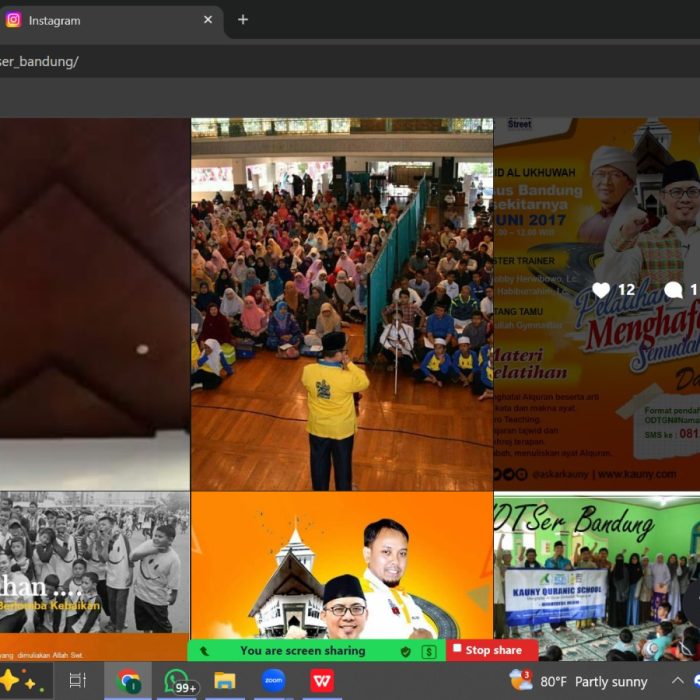Click the dollar sign icon in share bar
This screenshot has height=700, width=700.
429,652
